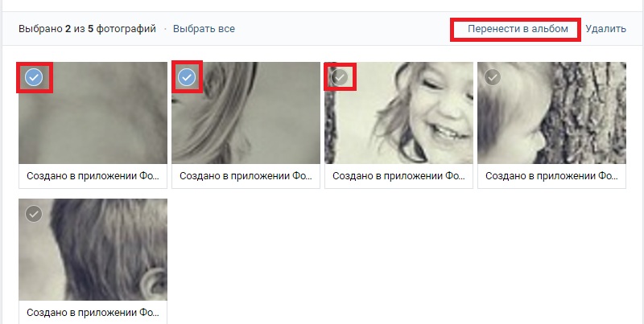Click the caption under the second photo
644x324 pixels.
(x=246, y=176)
